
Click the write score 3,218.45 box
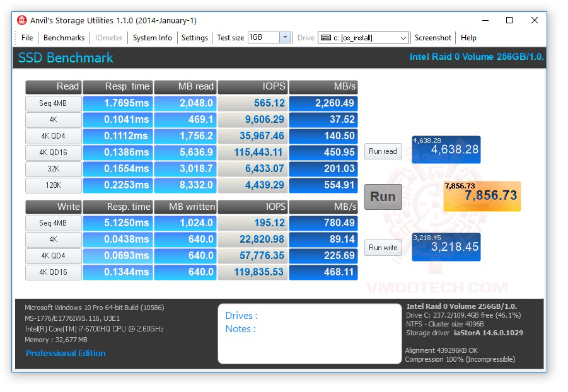coord(446,247)
